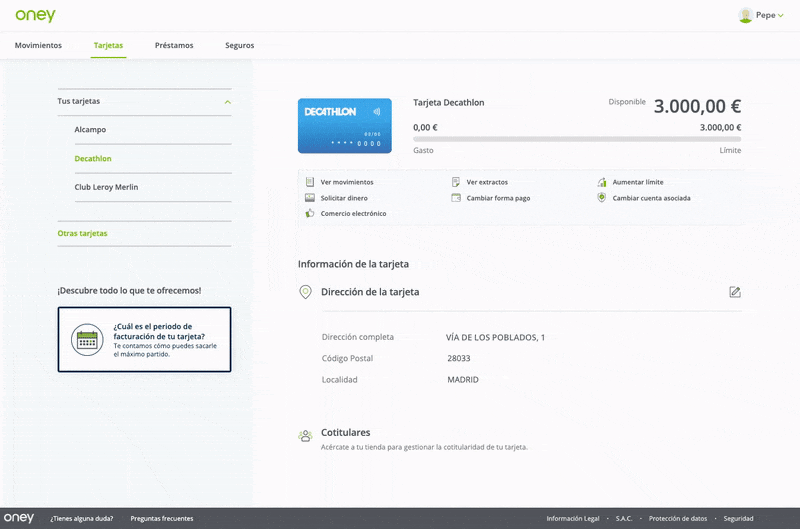Click the Ver extractos document icon

click(456, 183)
